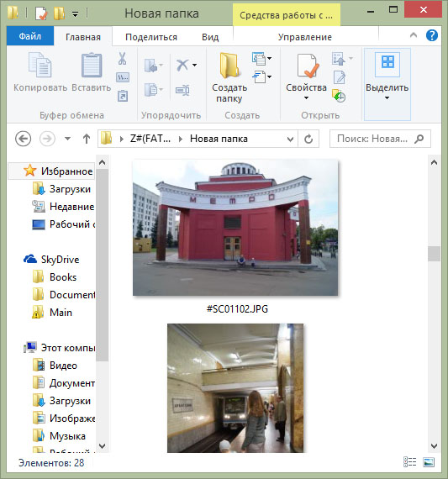The width and height of the screenshot is (448, 479).
Task: Click the root breadcrumb arrow in address bar
Action: [x=122, y=139]
